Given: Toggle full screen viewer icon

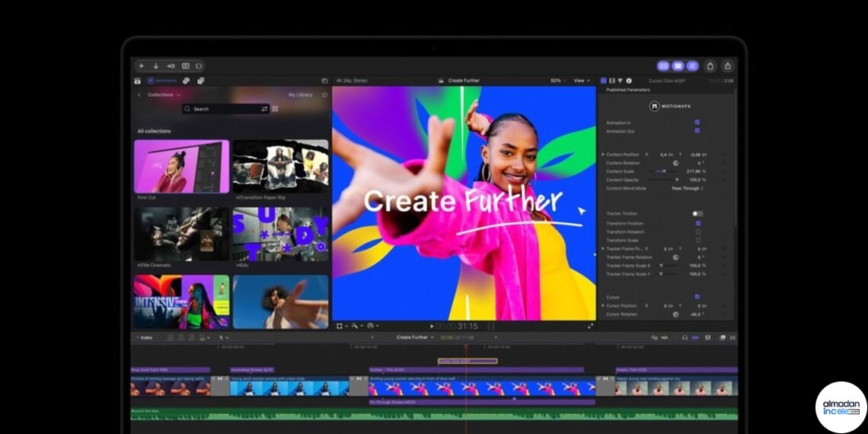Looking at the screenshot, I should click(x=591, y=326).
